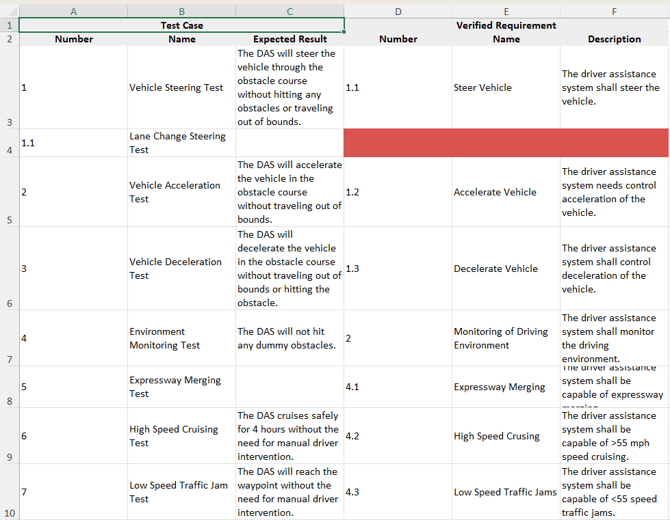Click requirement number cell '1.3'
This screenshot has height=520, width=670.
click(398, 268)
